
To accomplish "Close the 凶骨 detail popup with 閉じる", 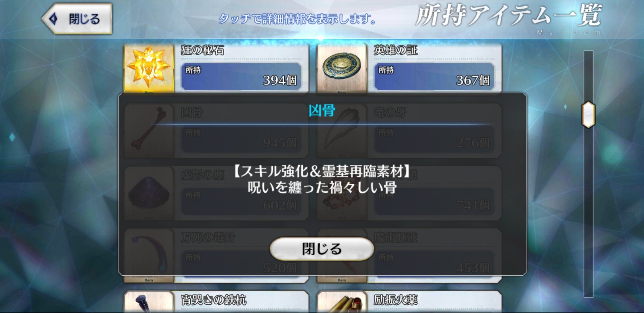I will [x=322, y=249].
